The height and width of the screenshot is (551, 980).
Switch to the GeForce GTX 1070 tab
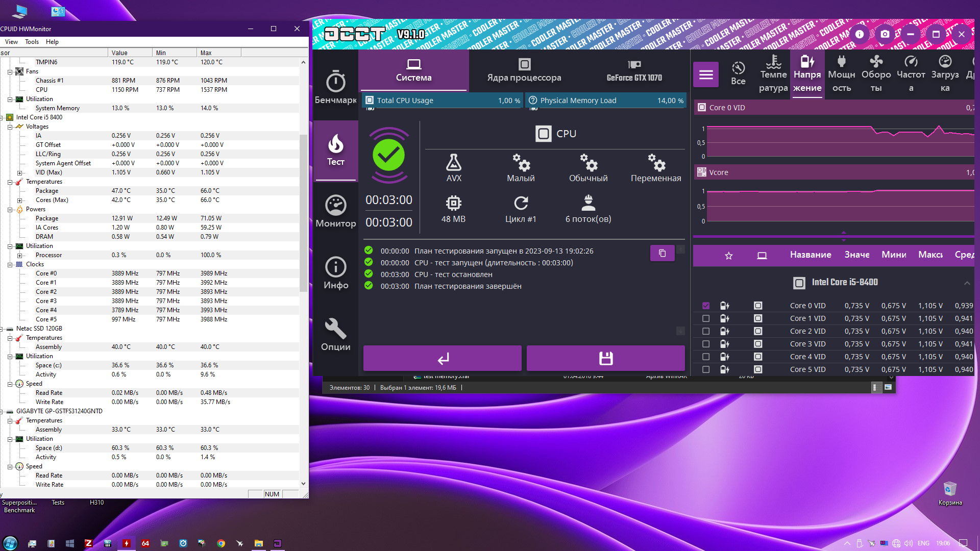tap(634, 71)
